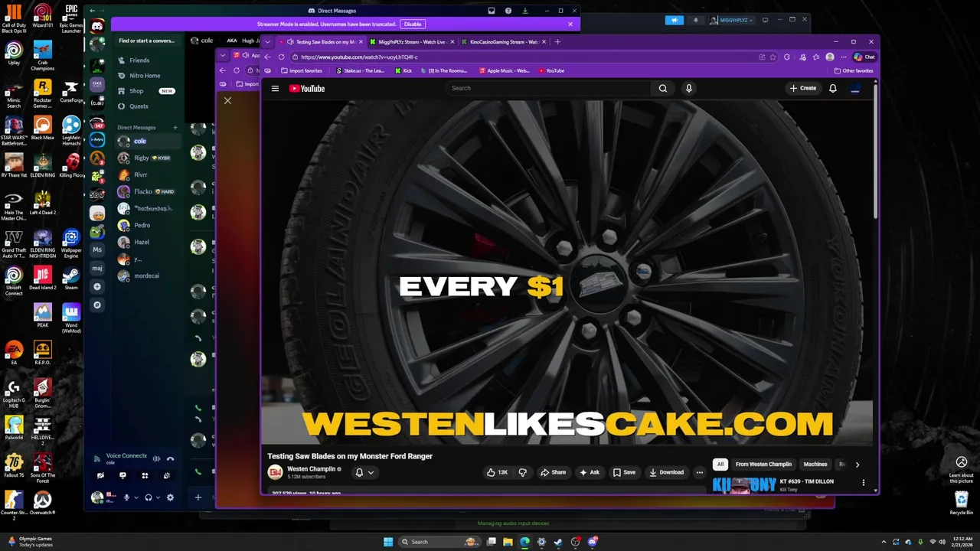
Task: Click Westen Champlin channel avatar
Action: [x=275, y=472]
